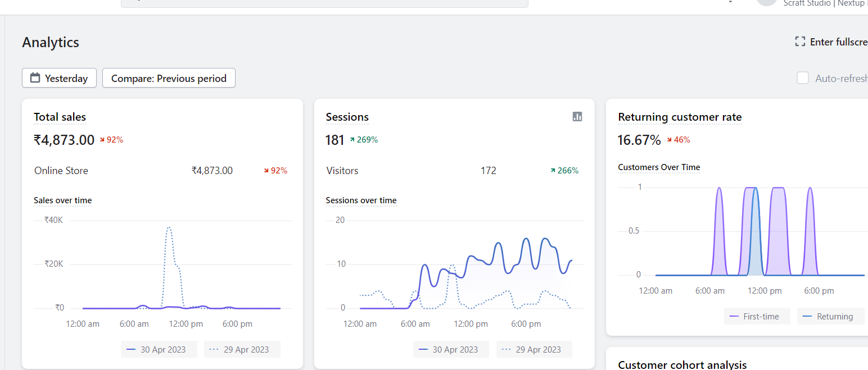868x370 pixels.
Task: Toggle 29 Apr 2023 legend in Sales chart
Action: click(x=242, y=349)
